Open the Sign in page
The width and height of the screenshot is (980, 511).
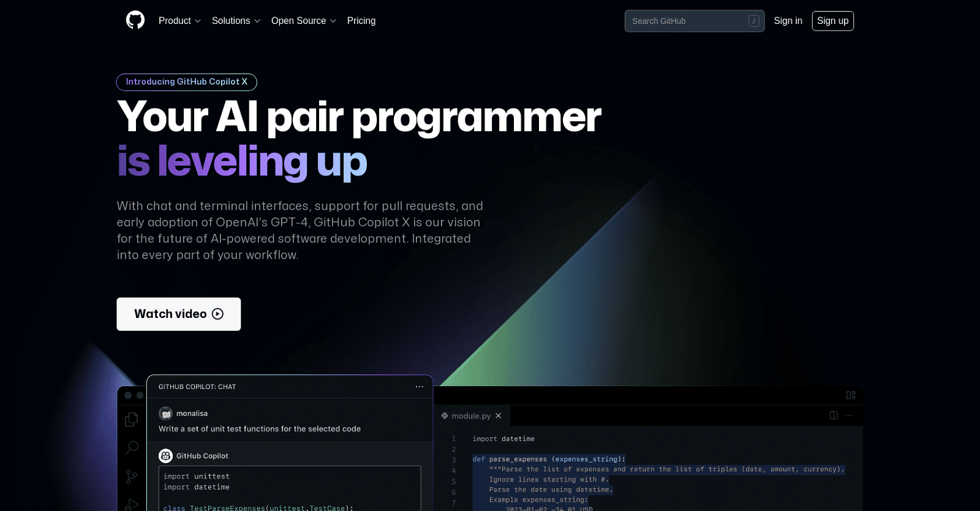point(788,21)
